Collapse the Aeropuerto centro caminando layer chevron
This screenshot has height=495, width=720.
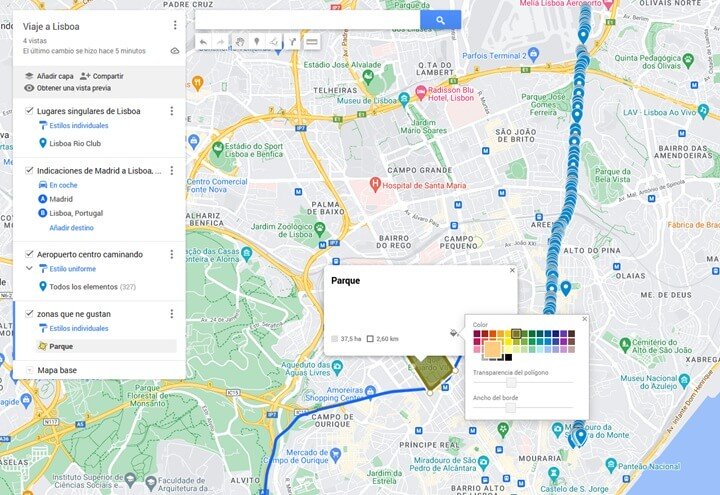pos(29,268)
